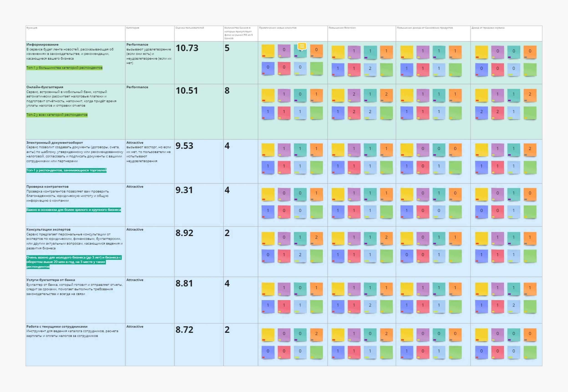The width and height of the screenshot is (568, 392).
Task: Click the user score 8.81
Action: 184,283
